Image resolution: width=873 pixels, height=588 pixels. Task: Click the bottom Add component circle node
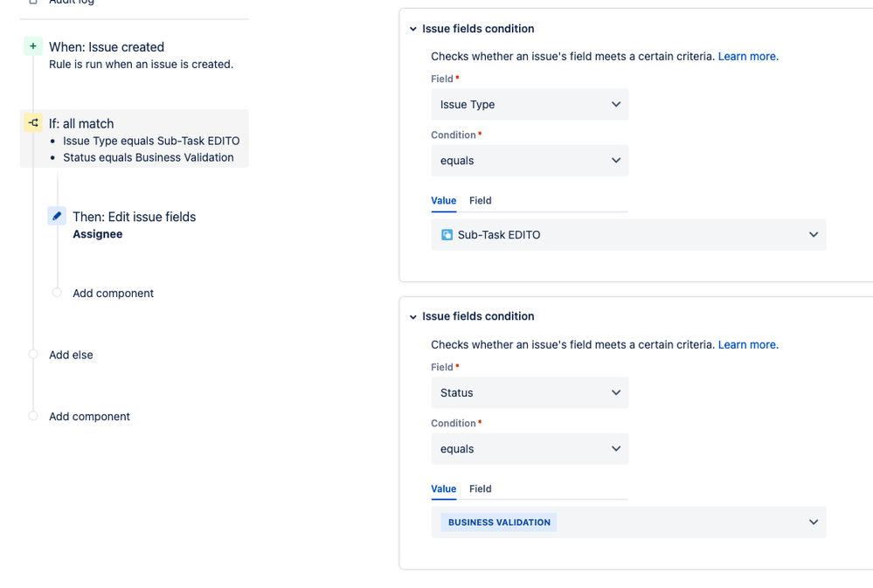tap(33, 416)
